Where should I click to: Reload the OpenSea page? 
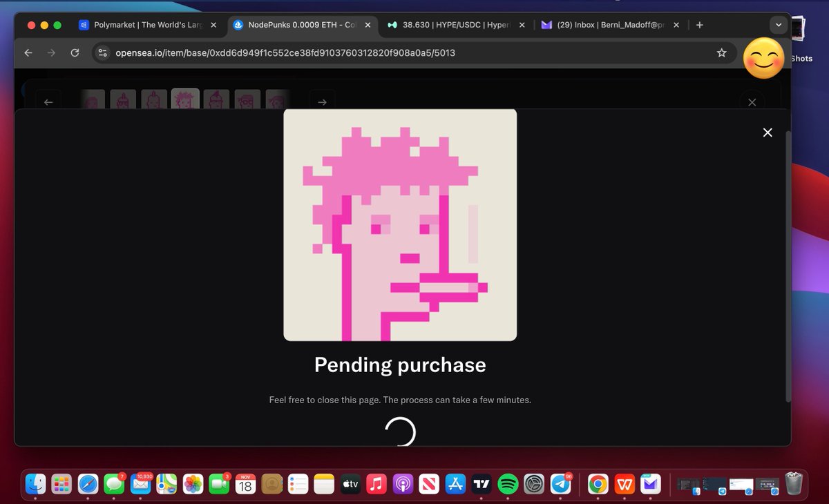[75, 52]
